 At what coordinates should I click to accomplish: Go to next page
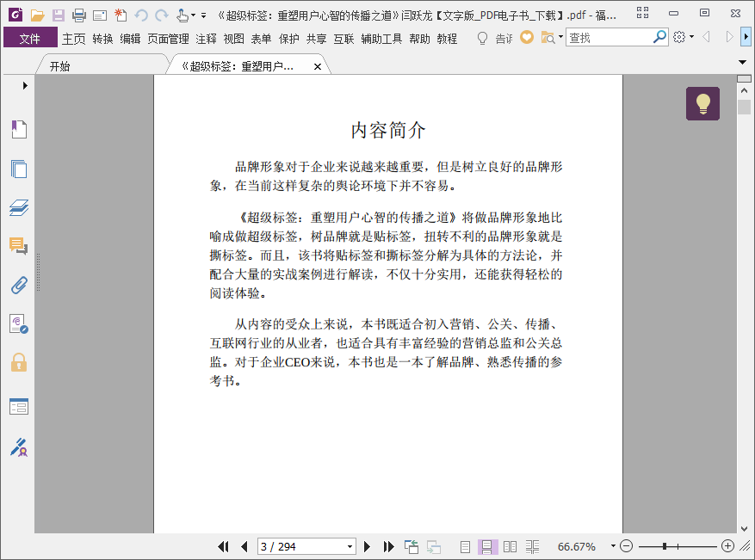pos(367,546)
